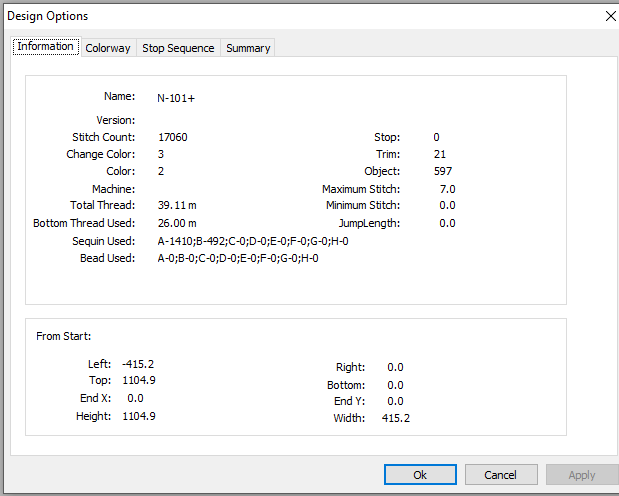Select the Maximum Stitch value 7.0
The width and height of the screenshot is (619, 496).
click(x=447, y=189)
